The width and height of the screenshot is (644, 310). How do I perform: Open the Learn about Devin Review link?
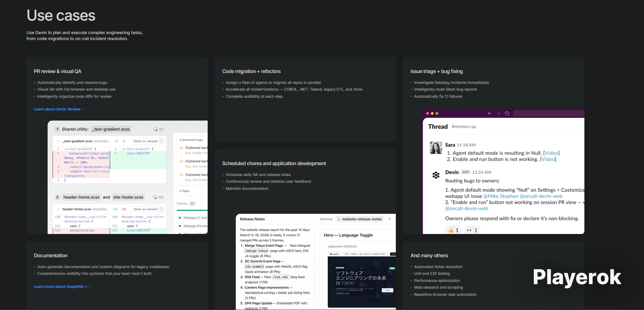[59, 109]
